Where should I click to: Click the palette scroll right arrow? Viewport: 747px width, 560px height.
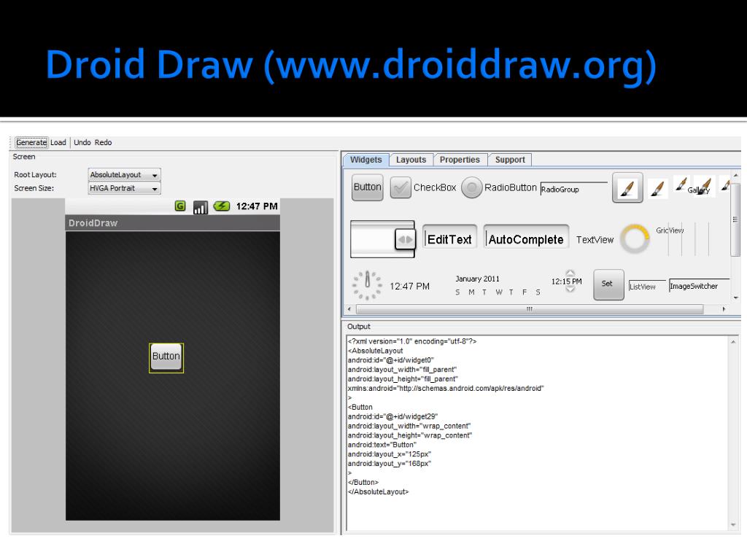click(724, 309)
